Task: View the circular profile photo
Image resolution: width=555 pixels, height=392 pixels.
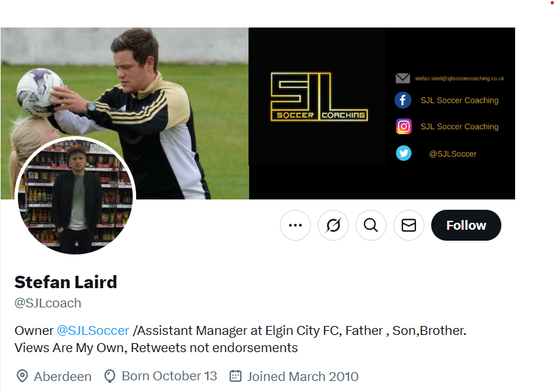Action: click(76, 195)
